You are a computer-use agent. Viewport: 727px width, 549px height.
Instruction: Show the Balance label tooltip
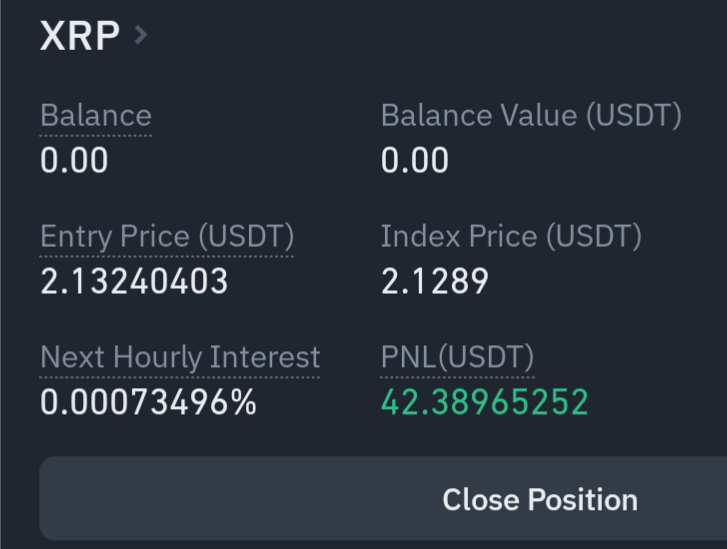tap(95, 116)
